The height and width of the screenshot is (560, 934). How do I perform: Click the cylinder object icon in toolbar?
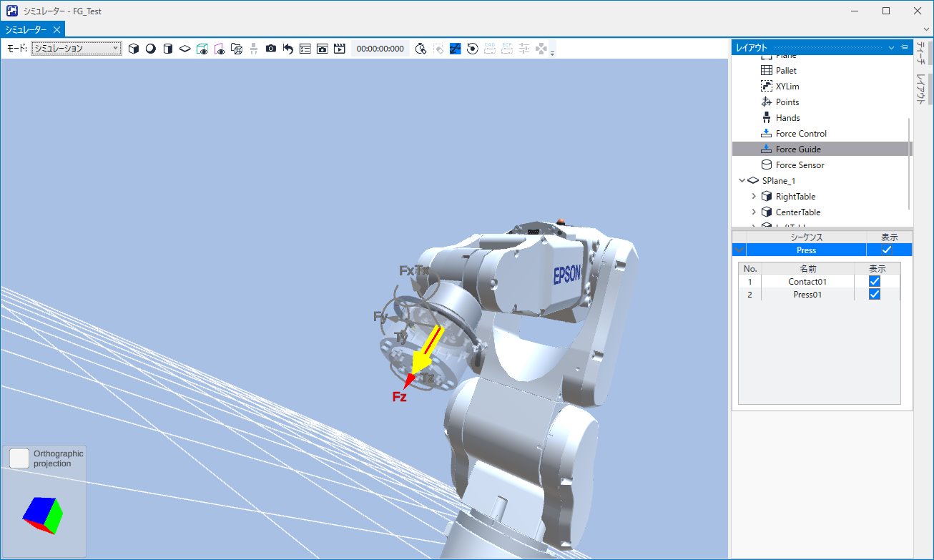(167, 49)
